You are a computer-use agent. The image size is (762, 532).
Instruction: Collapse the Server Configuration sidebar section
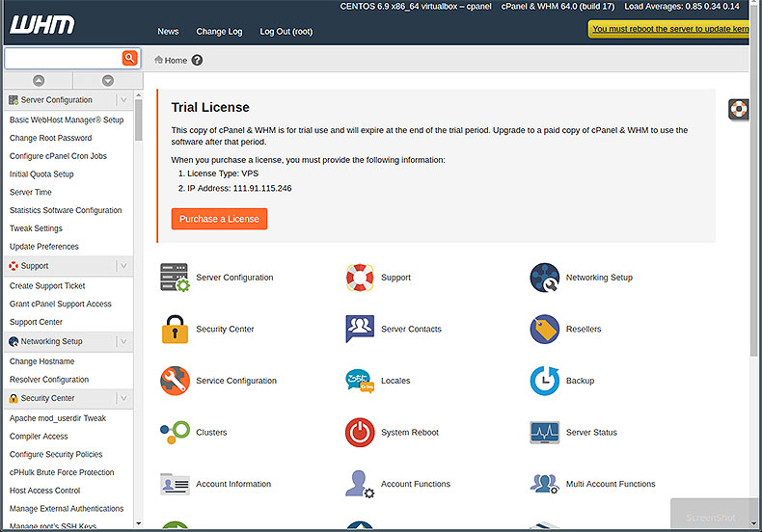click(123, 100)
